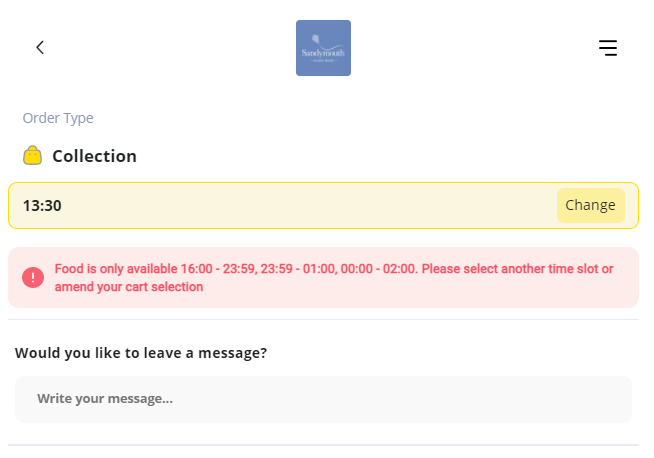Click the Please select another time slot text
Screen dimensions: 654x458
pyautogui.click(x=511, y=269)
